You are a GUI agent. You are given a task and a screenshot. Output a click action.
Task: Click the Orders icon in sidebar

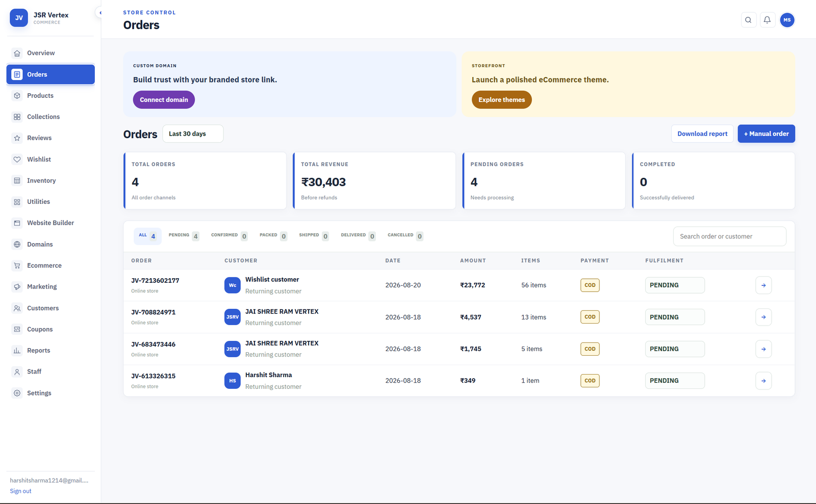click(17, 74)
